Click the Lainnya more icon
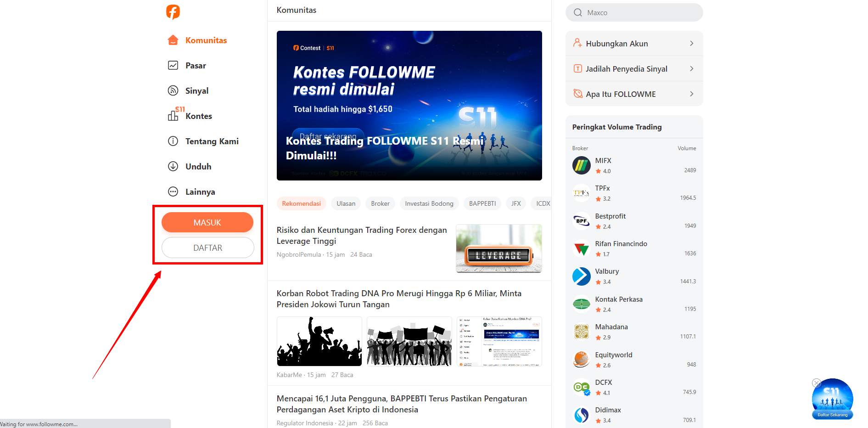 pos(173,191)
